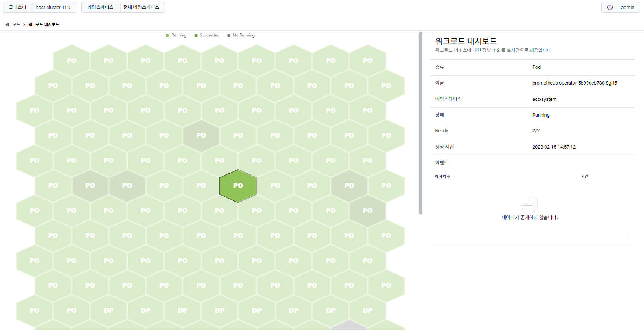This screenshot has width=644, height=335.
Task: Select the top-left PO hexagon in first row
Action: (x=72, y=61)
